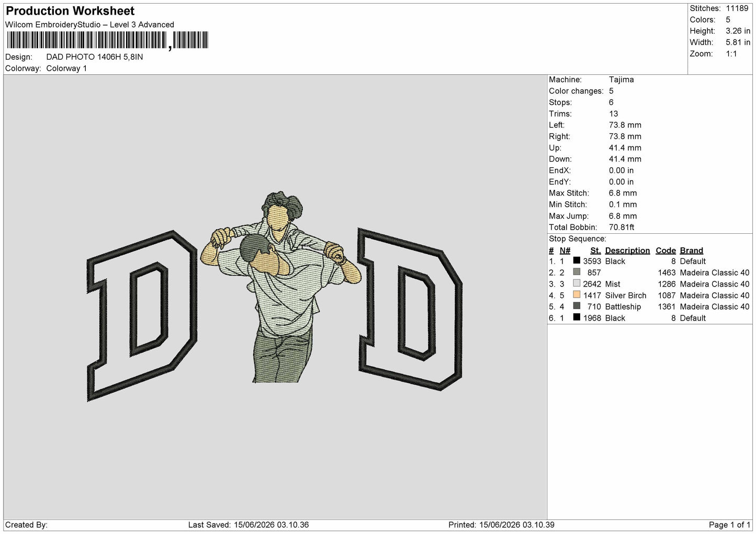
Task: Click the Left value '73.8 mm'
Action: click(x=625, y=125)
